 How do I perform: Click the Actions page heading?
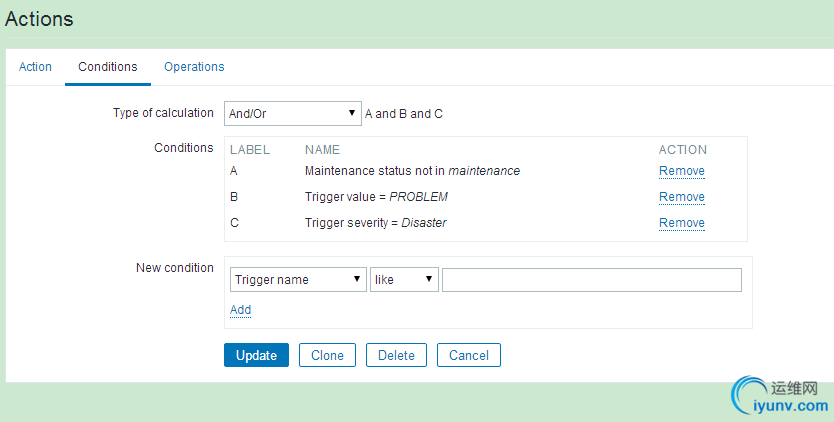(x=39, y=19)
